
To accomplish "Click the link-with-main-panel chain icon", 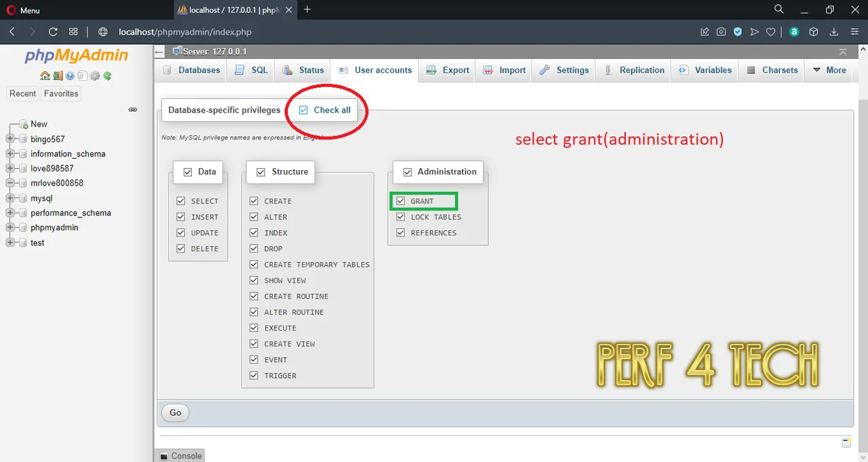I will 133,109.
